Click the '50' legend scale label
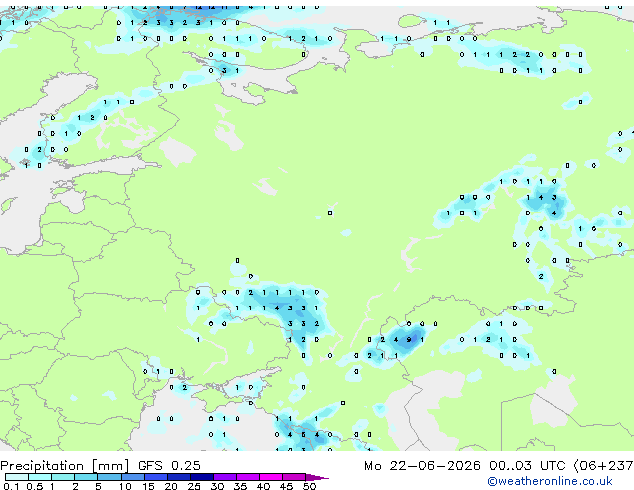Screen dimensions: 634x490 coord(309,486)
